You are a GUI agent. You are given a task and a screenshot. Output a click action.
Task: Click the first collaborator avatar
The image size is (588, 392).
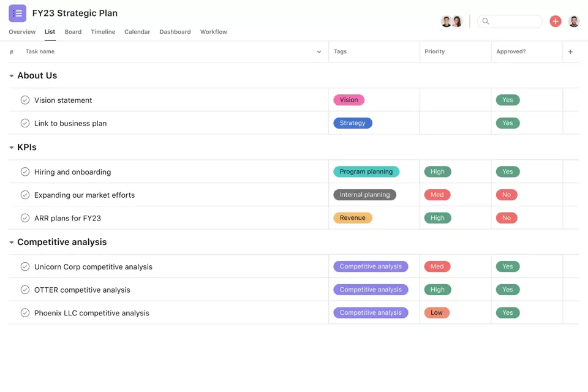click(447, 20)
